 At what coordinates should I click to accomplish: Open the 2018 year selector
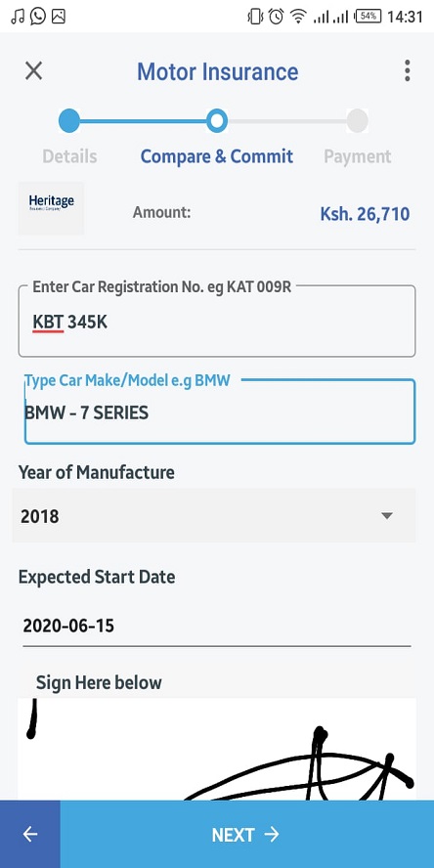click(x=214, y=515)
